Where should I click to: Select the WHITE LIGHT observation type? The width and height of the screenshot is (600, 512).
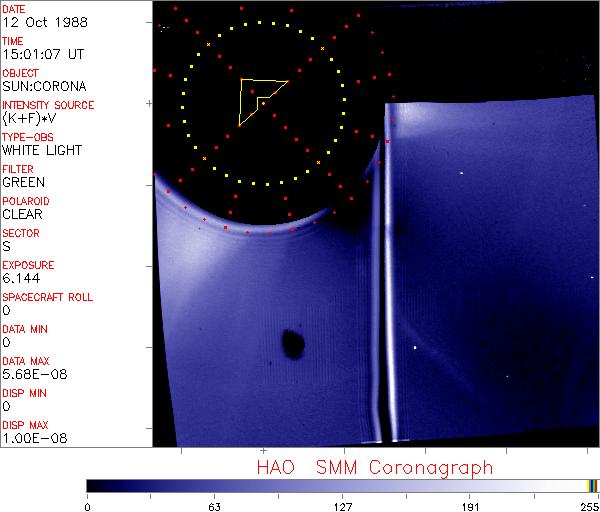tap(42, 150)
